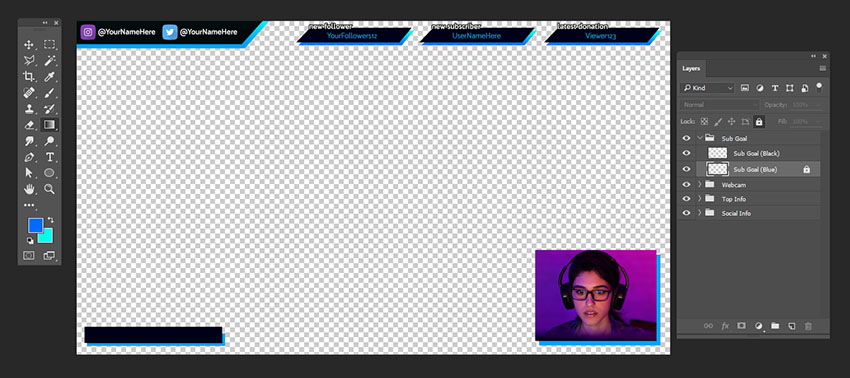Toggle the layer filtering switch

[819, 87]
